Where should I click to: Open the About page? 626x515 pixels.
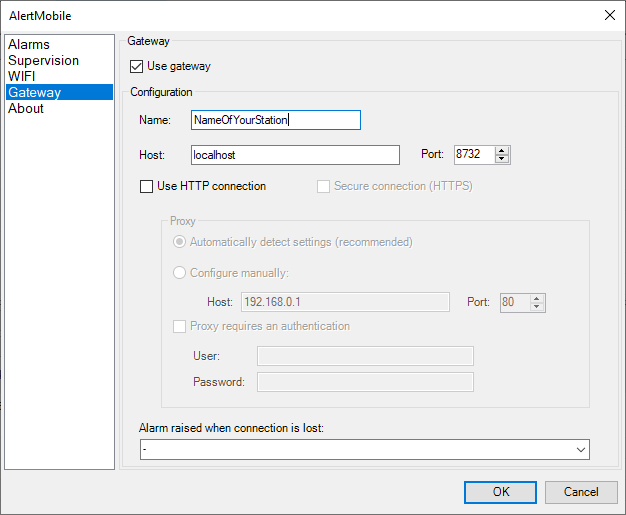26,108
